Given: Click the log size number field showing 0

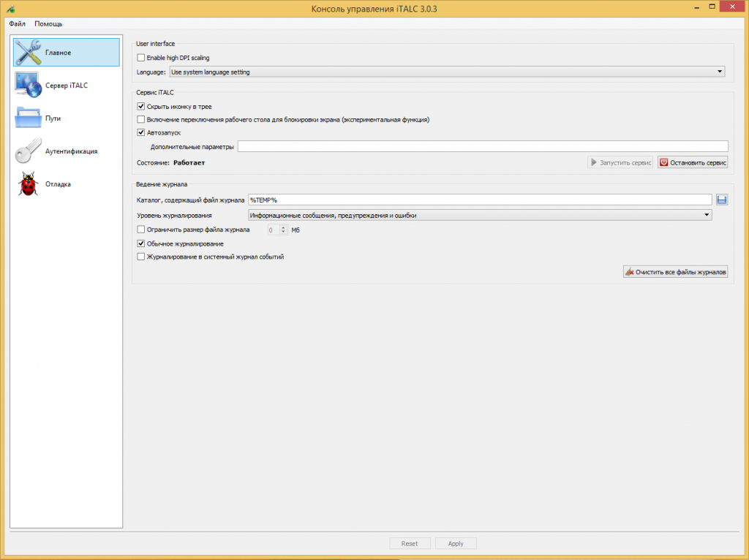Looking at the screenshot, I should coord(273,230).
